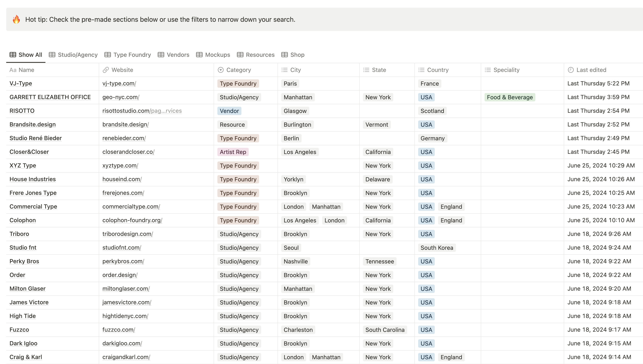The height and width of the screenshot is (364, 643).
Task: Click the Scotland country tag
Action: click(432, 111)
